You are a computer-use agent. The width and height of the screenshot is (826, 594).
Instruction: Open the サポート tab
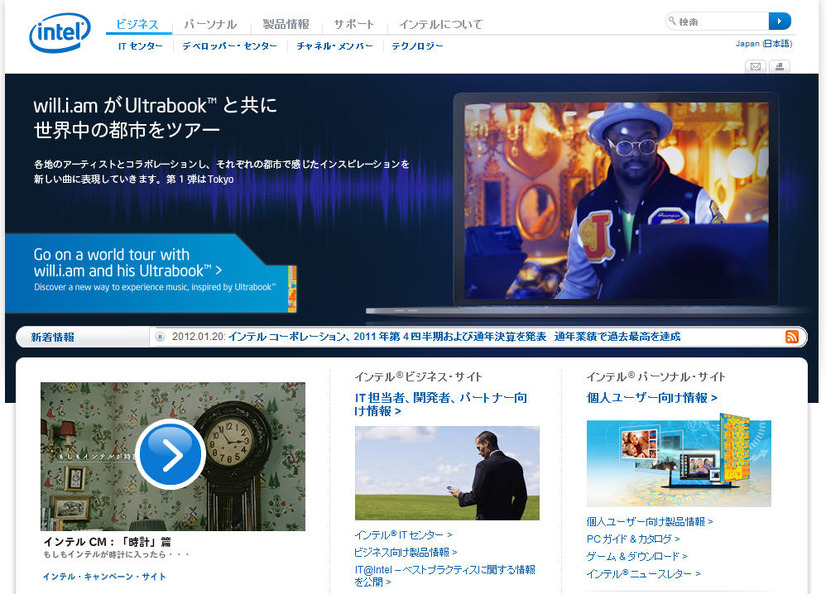353,24
